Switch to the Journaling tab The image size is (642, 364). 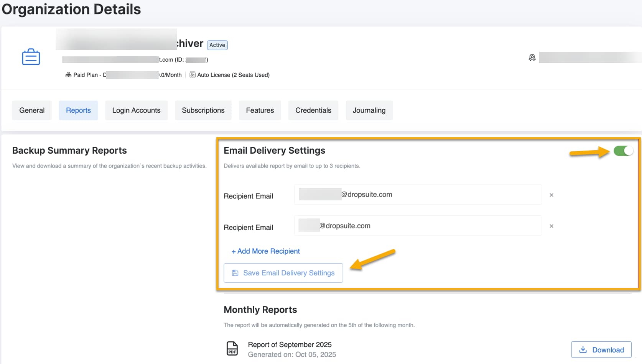(369, 110)
